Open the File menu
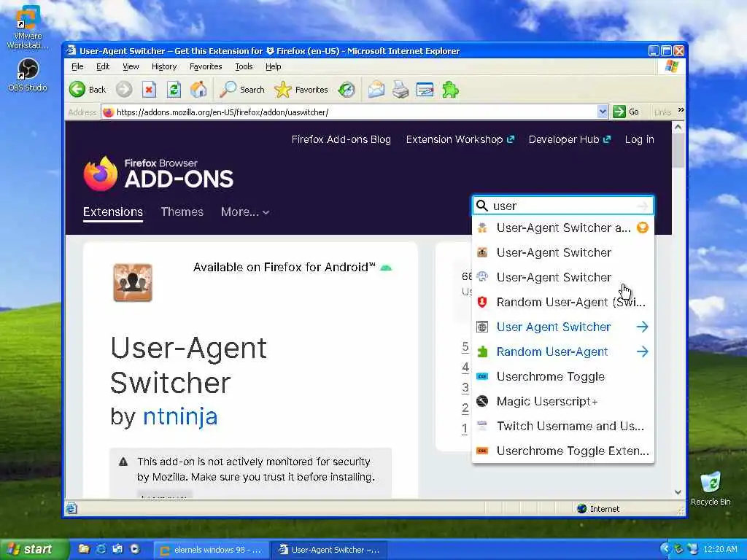 [77, 66]
